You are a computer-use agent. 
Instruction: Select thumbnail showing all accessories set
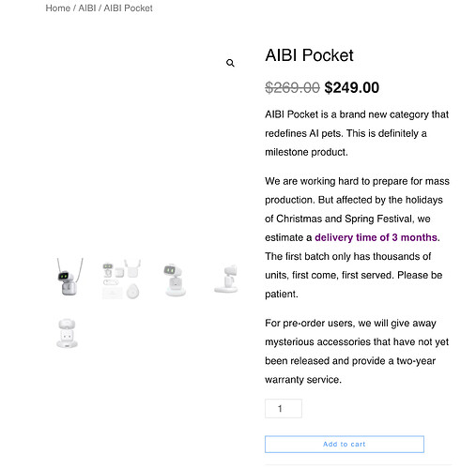121,279
